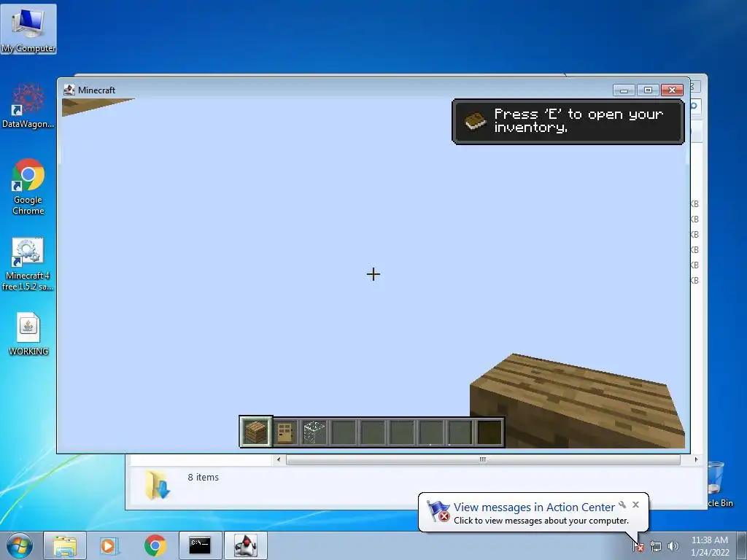This screenshot has height=560, width=747.
Task: Open the Windows Start menu
Action: (20, 545)
